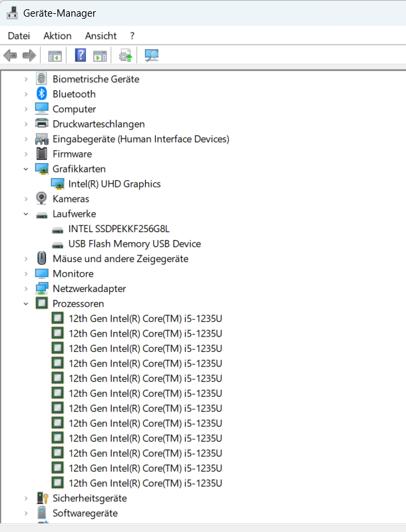The width and height of the screenshot is (406, 532).
Task: Select the Grafikkarten label
Action: (79, 169)
